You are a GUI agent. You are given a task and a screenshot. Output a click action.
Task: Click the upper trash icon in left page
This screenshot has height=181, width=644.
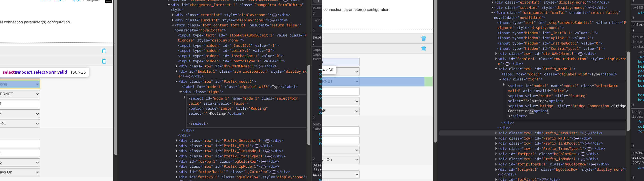[104, 51]
